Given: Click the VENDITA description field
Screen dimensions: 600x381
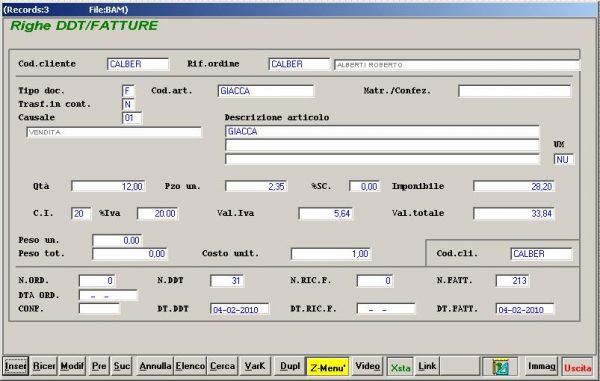Looking at the screenshot, I should (114, 132).
